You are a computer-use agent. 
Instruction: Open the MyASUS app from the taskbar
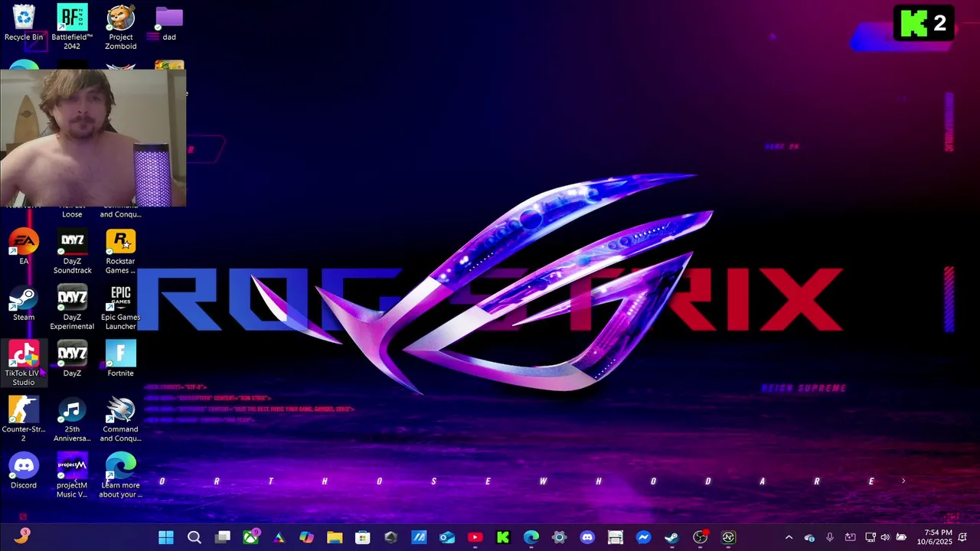(419, 537)
